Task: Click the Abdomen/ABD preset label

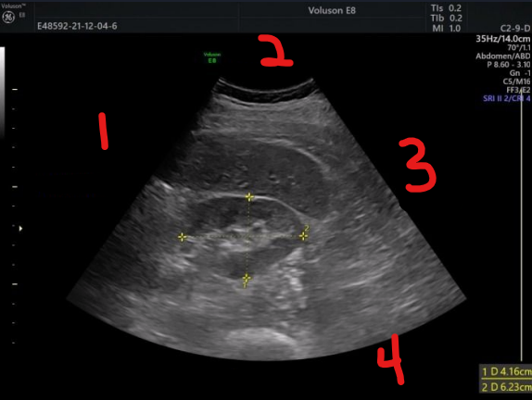Action: [503, 56]
